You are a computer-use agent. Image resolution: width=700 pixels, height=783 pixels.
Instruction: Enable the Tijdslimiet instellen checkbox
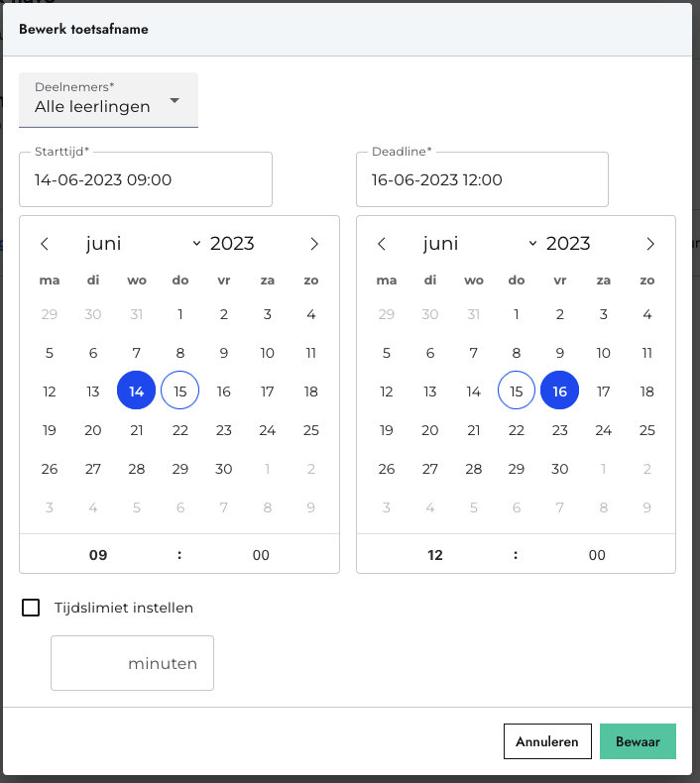31,608
